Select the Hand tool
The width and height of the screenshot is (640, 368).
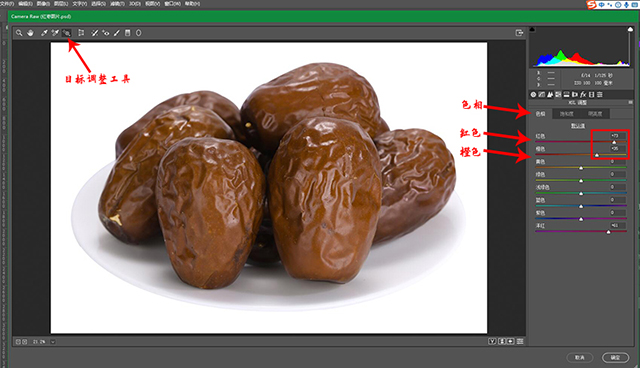click(x=30, y=33)
